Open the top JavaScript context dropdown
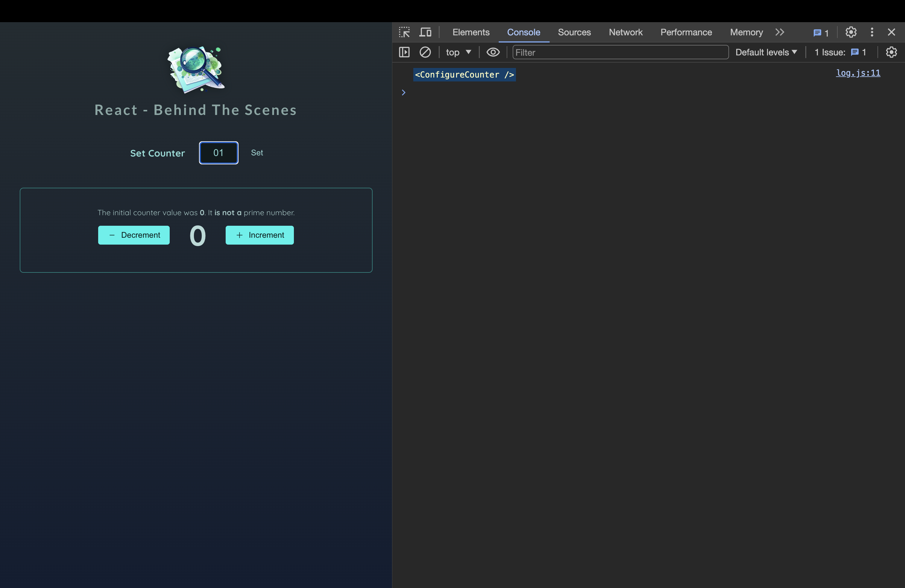This screenshot has height=588, width=905. point(458,52)
